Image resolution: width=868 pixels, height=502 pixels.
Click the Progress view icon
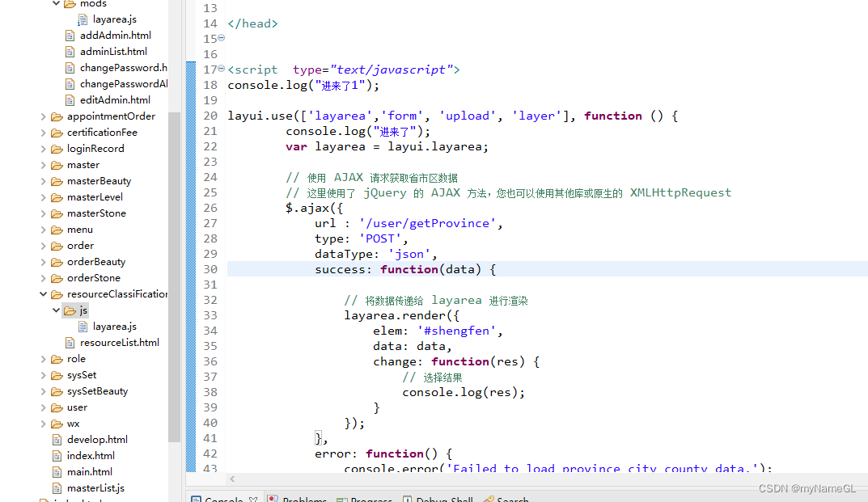[x=342, y=498]
